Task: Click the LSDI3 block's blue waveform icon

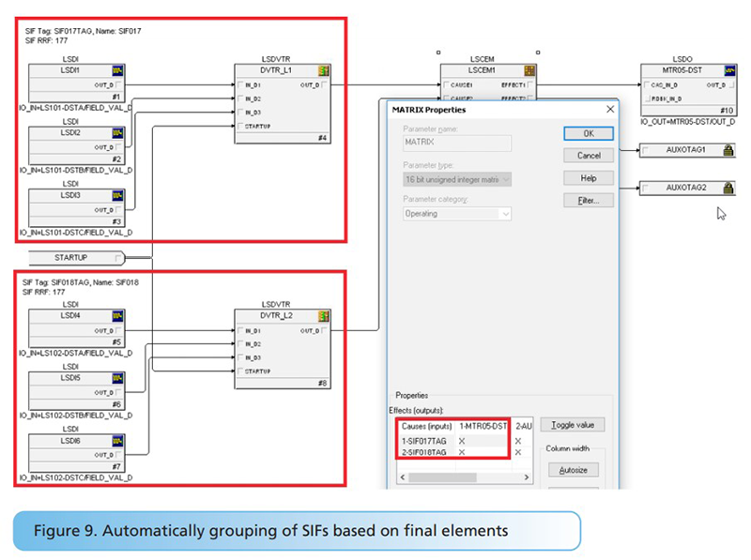Action: (x=118, y=196)
